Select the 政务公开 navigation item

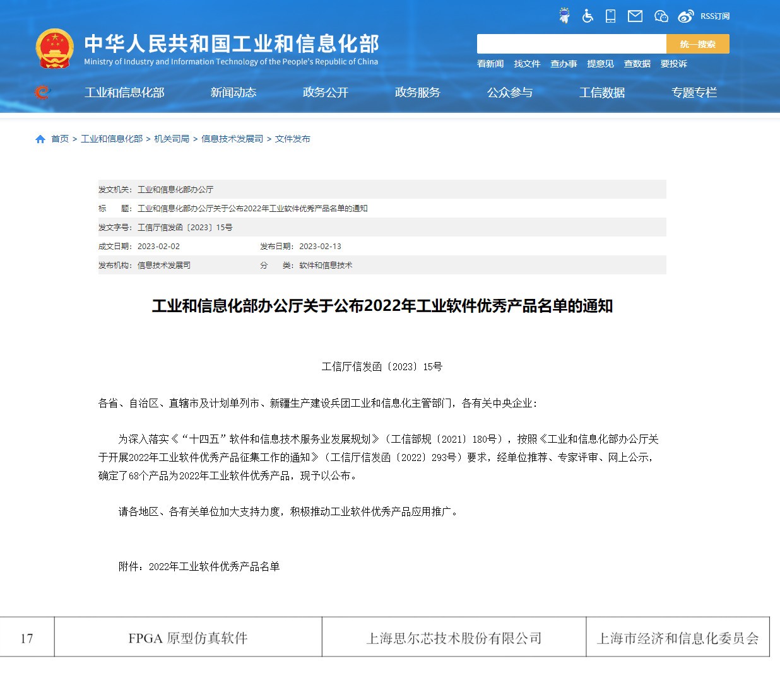325,93
